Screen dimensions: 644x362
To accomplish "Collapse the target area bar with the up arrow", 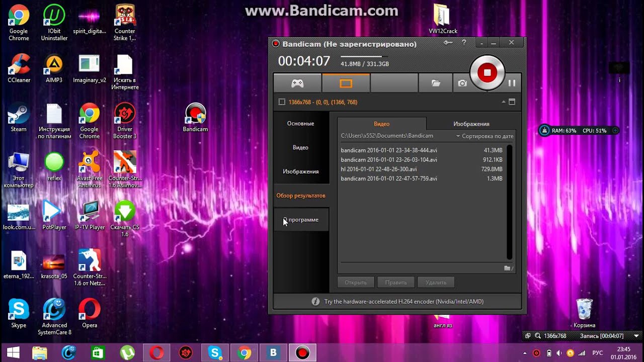I will (x=504, y=102).
